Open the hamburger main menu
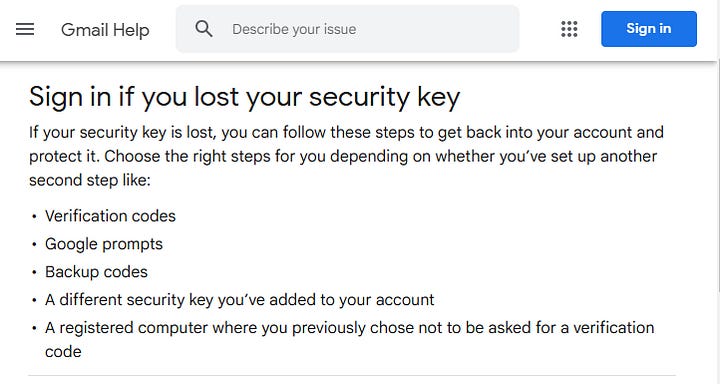This screenshot has height=384, width=720. [25, 29]
